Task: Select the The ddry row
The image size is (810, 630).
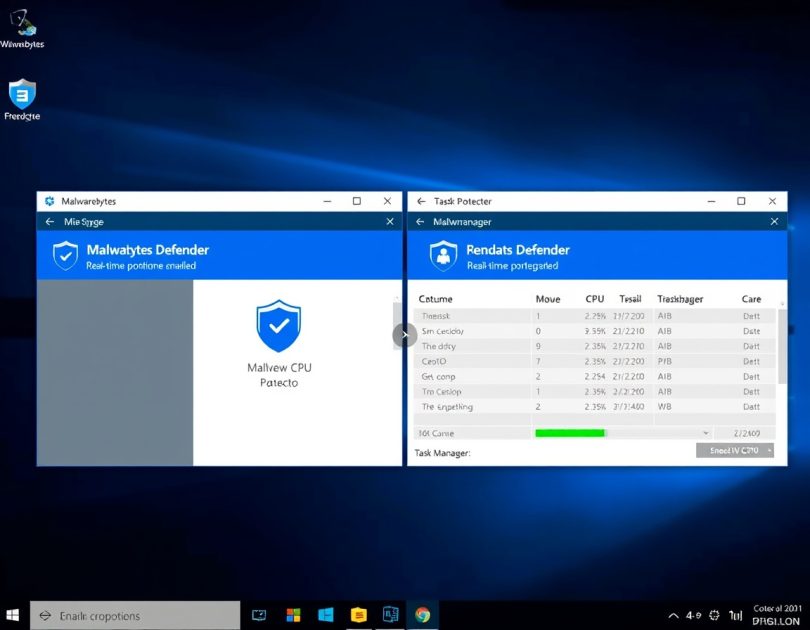Action: (594, 346)
